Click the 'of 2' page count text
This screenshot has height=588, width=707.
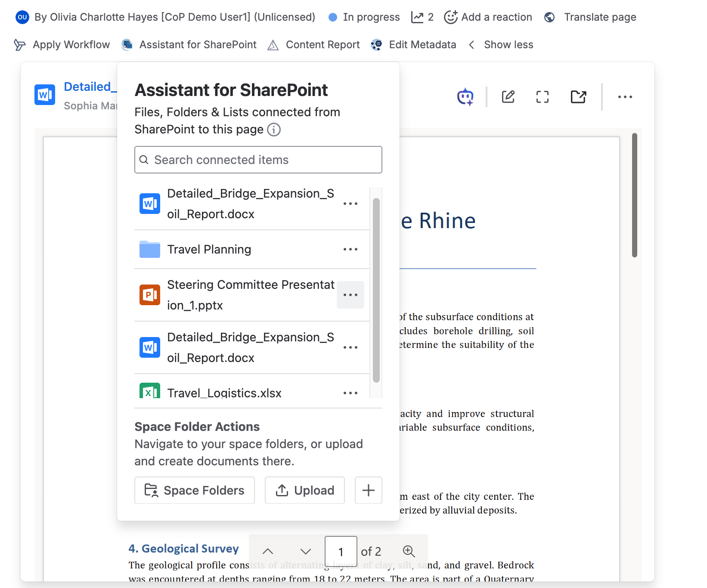click(371, 551)
